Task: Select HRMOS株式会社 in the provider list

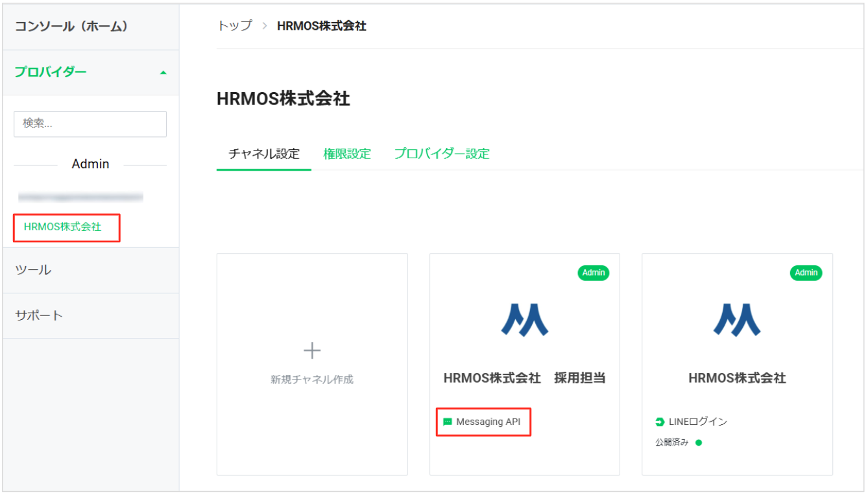Action: (63, 227)
